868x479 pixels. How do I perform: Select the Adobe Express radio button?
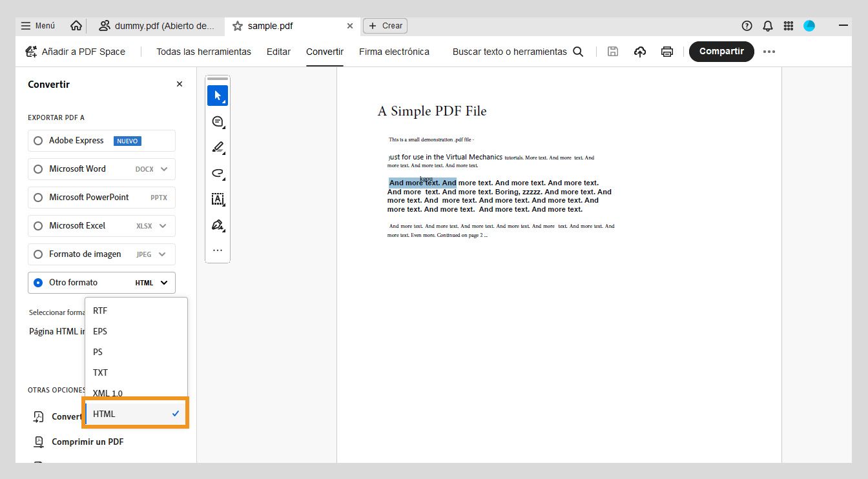pyautogui.click(x=38, y=141)
